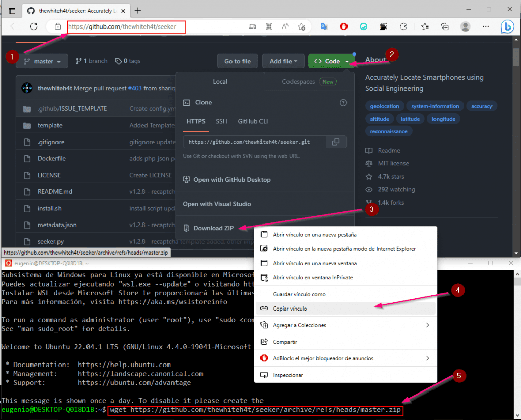521x420 pixels.
Task: Open the translator extension icon
Action: [324, 26]
